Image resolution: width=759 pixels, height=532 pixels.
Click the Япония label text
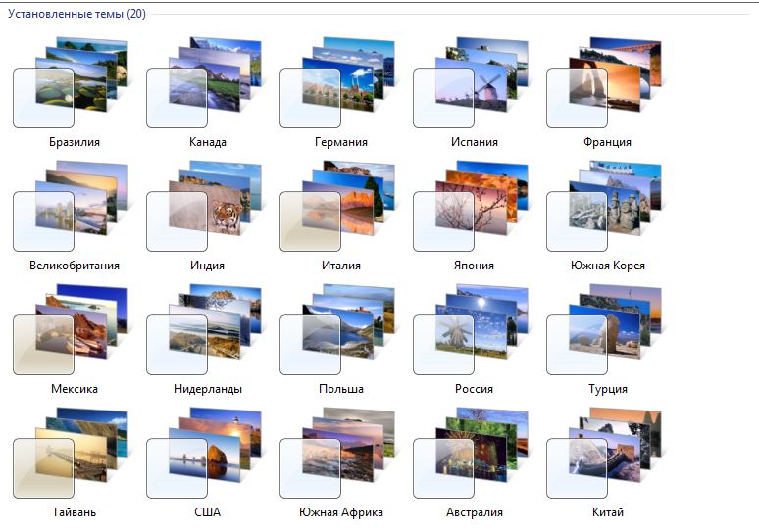[475, 266]
